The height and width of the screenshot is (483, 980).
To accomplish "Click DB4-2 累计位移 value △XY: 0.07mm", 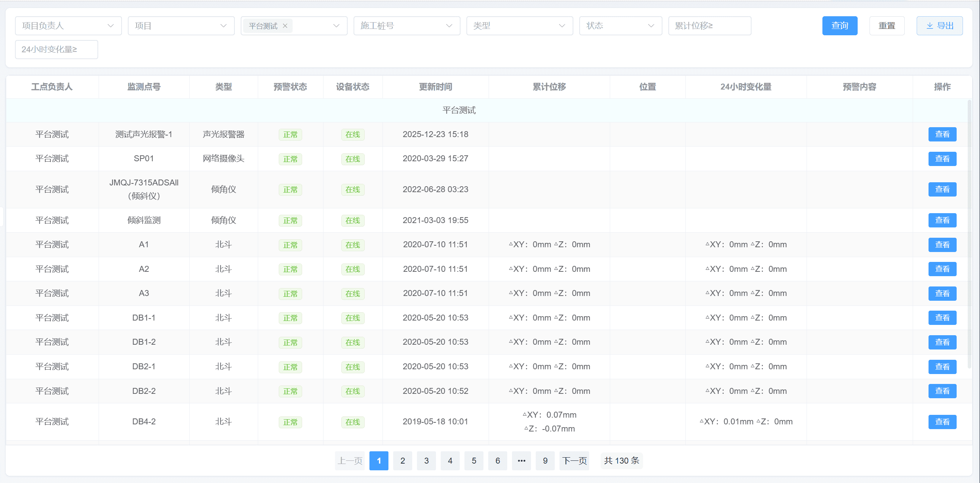I will [550, 415].
